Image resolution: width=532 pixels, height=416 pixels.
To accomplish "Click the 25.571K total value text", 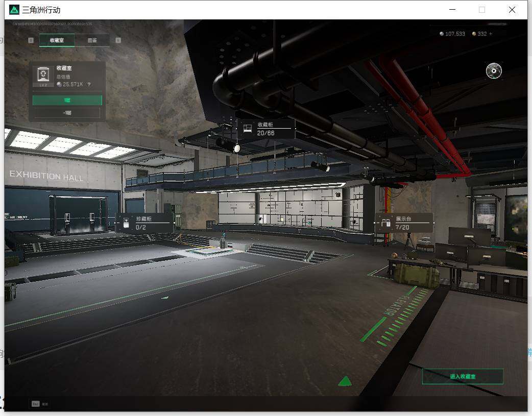I will pyautogui.click(x=73, y=85).
